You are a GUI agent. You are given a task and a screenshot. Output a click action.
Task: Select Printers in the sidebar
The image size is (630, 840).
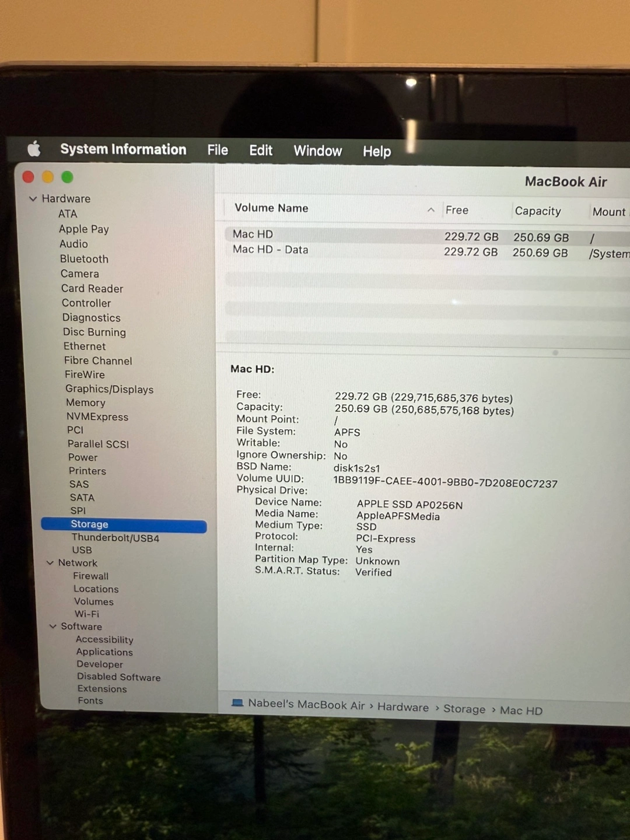(87, 471)
